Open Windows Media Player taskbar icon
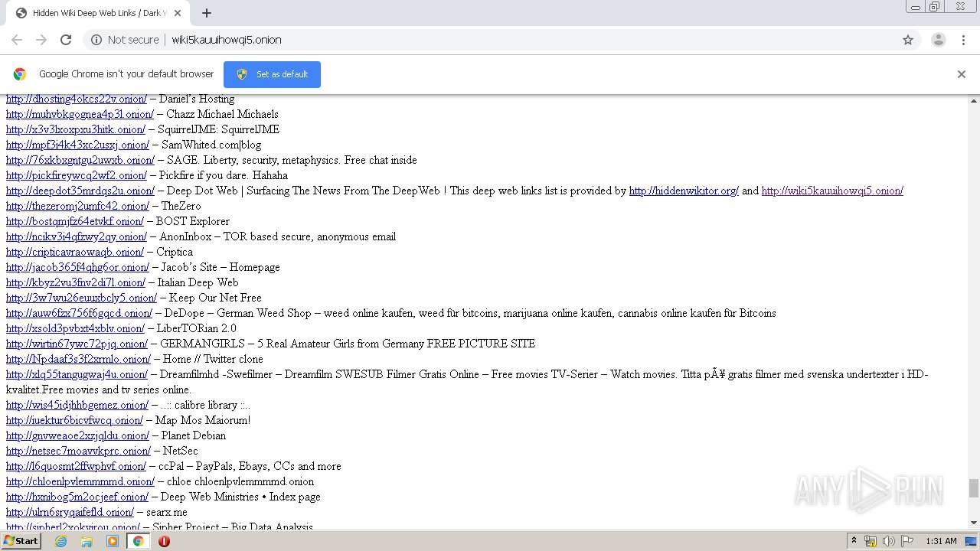980x551 pixels. pos(113,541)
